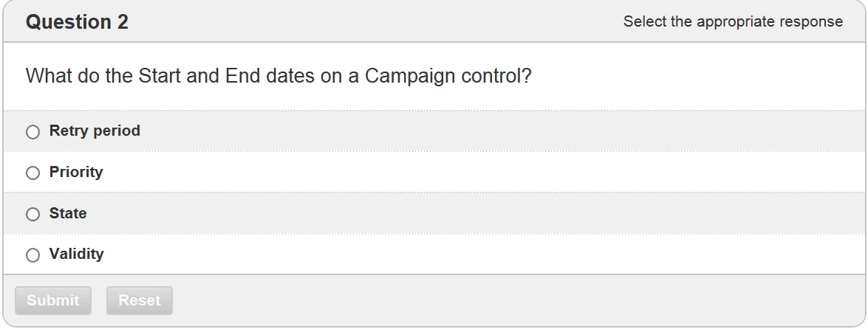868x329 pixels.
Task: Click empty area of State answer row
Action: click(x=480, y=214)
